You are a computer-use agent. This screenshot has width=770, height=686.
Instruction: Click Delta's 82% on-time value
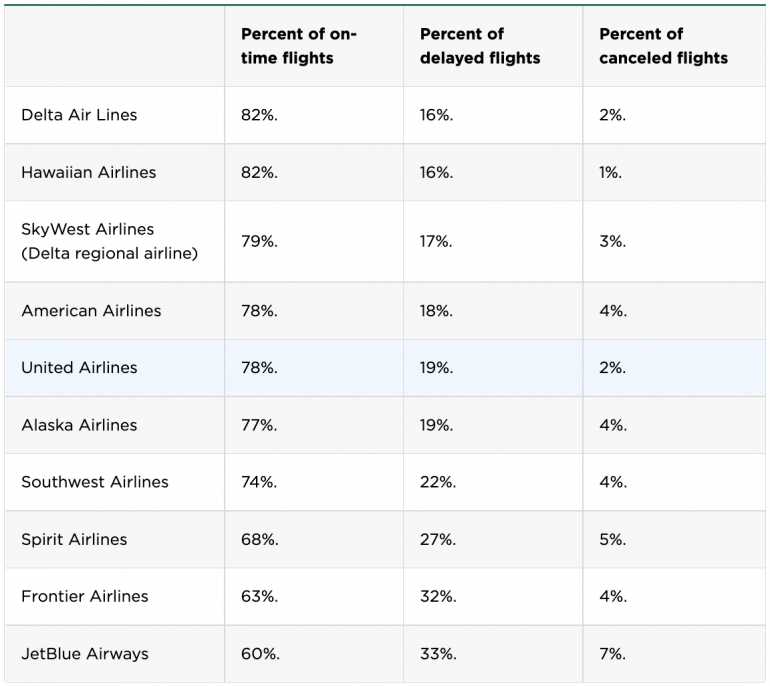tap(259, 115)
